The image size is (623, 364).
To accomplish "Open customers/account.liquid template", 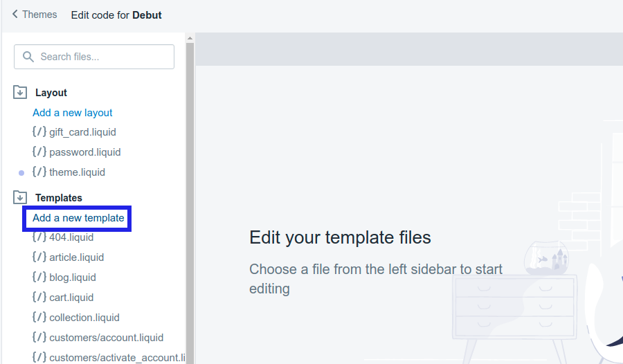I will pos(106,338).
